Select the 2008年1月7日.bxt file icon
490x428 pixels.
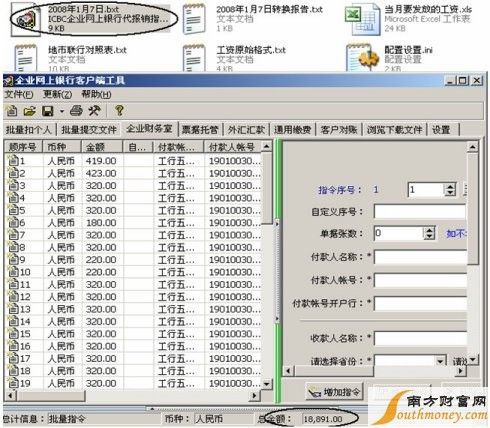pyautogui.click(x=26, y=20)
